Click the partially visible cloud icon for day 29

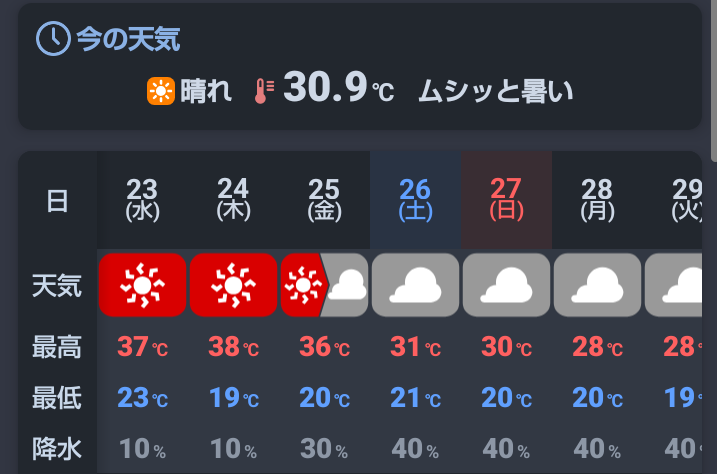[673, 285]
